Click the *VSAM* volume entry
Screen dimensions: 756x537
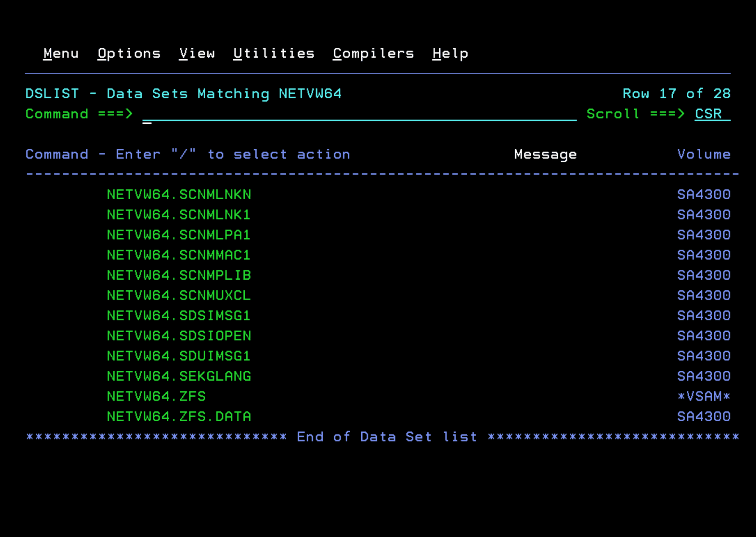(703, 397)
